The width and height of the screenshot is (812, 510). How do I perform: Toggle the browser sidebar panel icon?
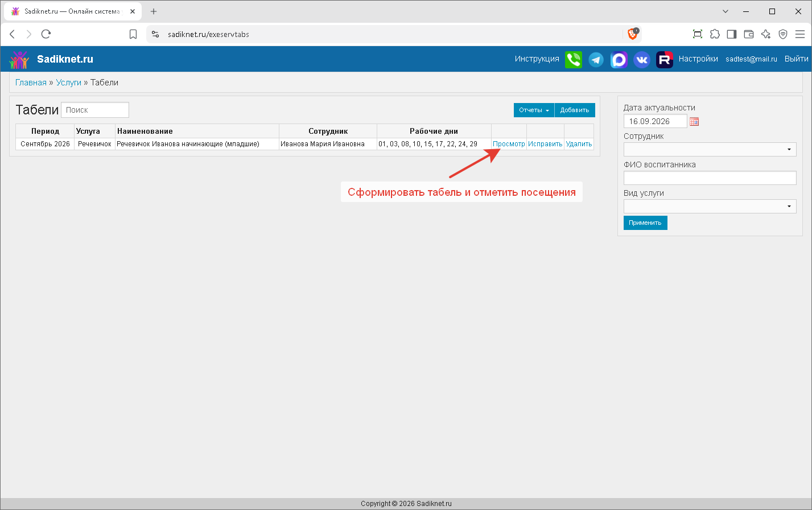point(732,34)
